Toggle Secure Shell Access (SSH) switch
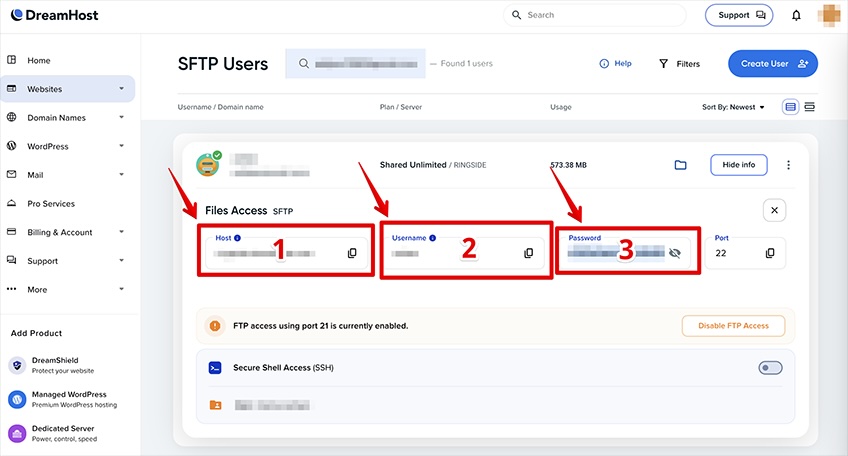The width and height of the screenshot is (848, 456). (x=770, y=368)
